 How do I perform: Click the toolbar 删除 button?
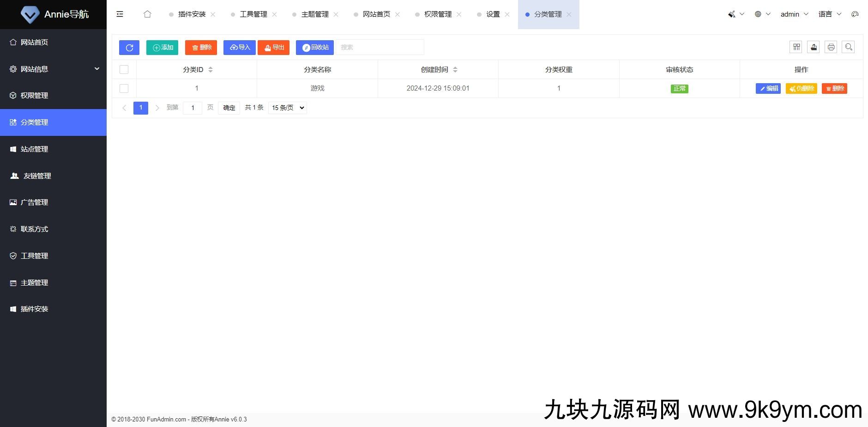click(201, 48)
